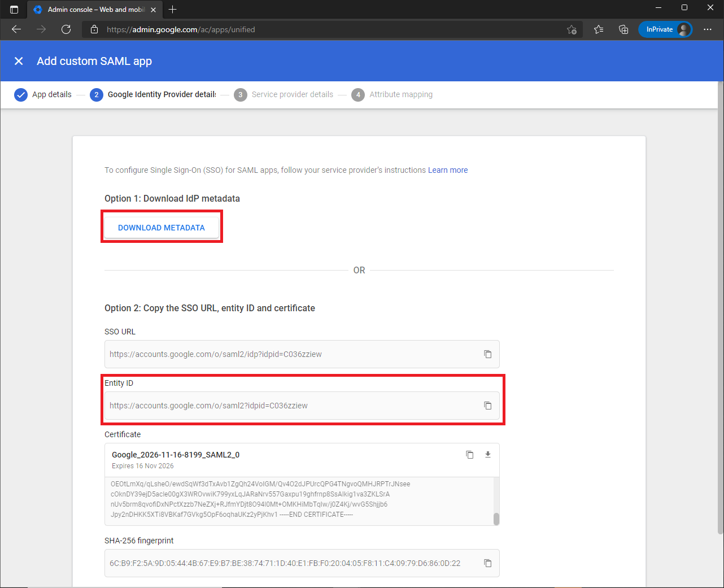724x588 pixels.
Task: Maximize the browser window
Action: click(x=684, y=8)
